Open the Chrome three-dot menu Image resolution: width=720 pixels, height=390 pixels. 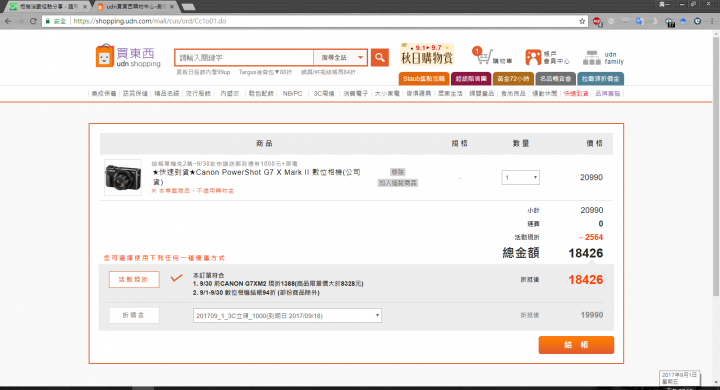[712, 21]
